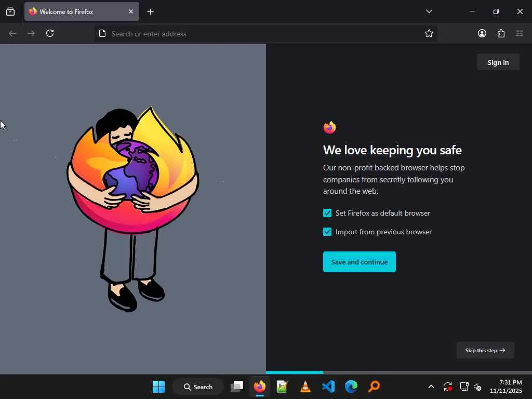Open the Firefox account icon
Viewport: 532px width, 399px height.
pyautogui.click(x=482, y=33)
